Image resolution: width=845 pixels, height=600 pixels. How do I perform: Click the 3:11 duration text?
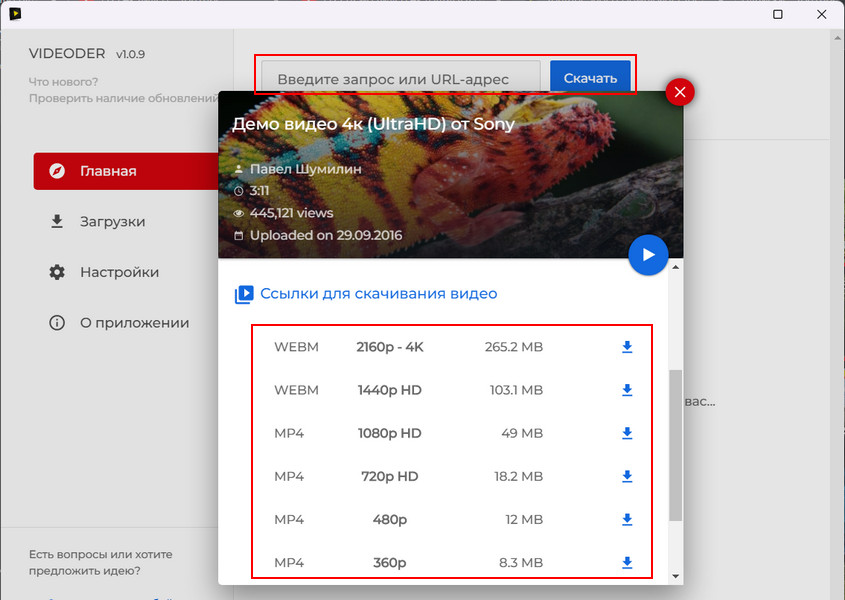[259, 191]
